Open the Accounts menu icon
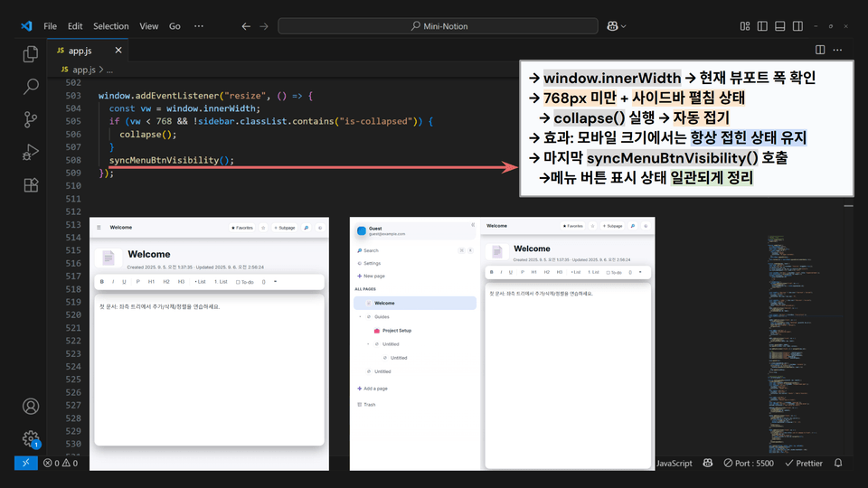 (x=31, y=406)
